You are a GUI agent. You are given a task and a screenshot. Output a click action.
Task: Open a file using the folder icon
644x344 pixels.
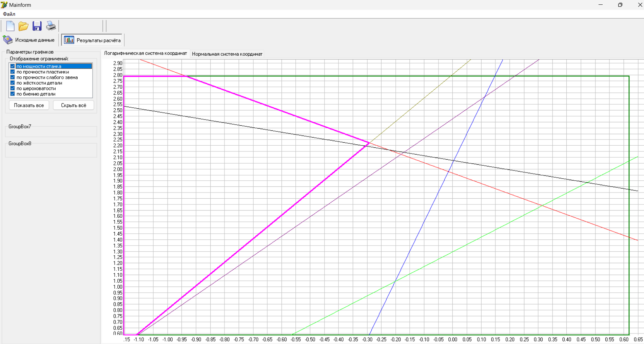pyautogui.click(x=23, y=26)
